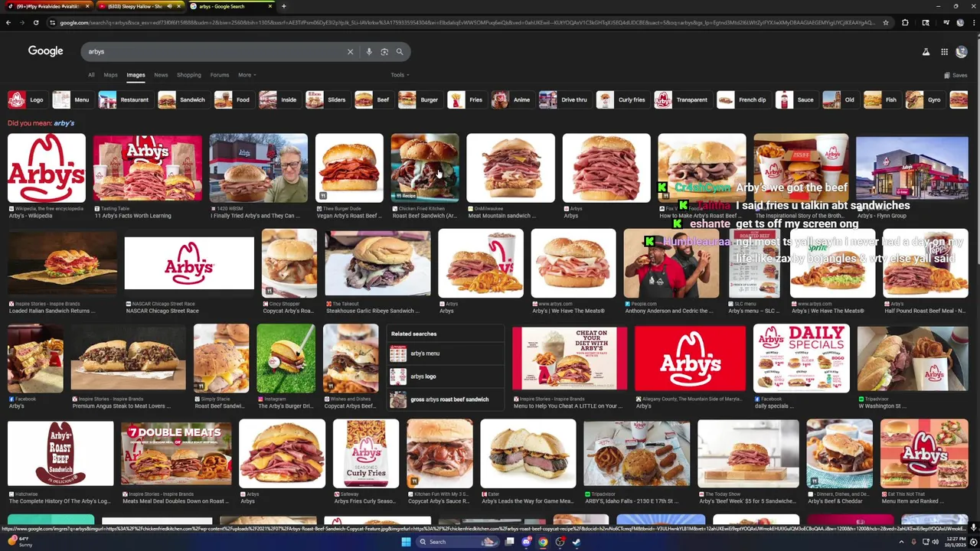
Task: Open the Meat Mountain sandwich image
Action: point(511,168)
